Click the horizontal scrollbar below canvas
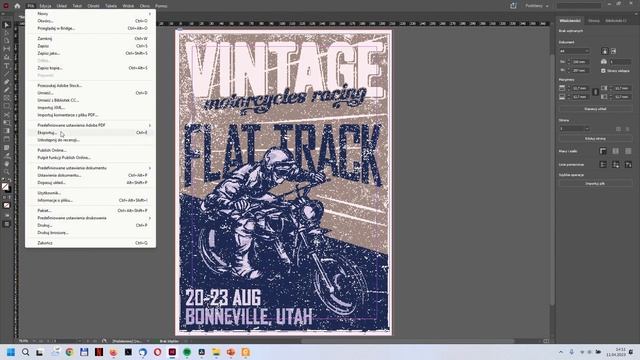Screen dimensions: 640x360 tap(408, 341)
